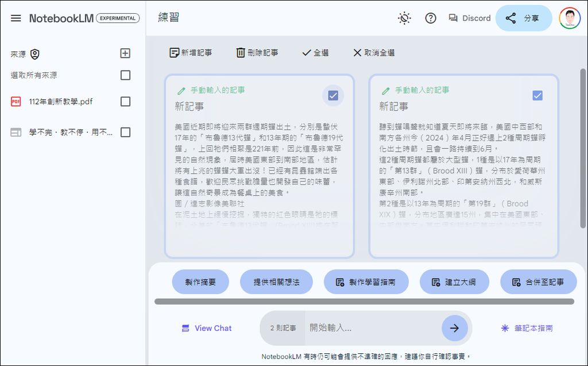The height and width of the screenshot is (366, 588).
Task: Toggle the light/dark theme icon
Action: pos(404,18)
